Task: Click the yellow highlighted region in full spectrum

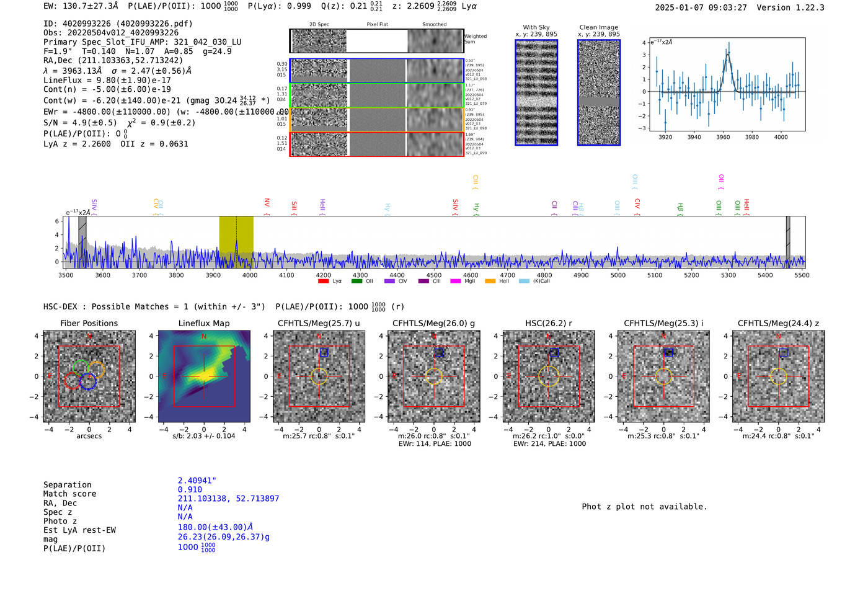Action: point(236,242)
